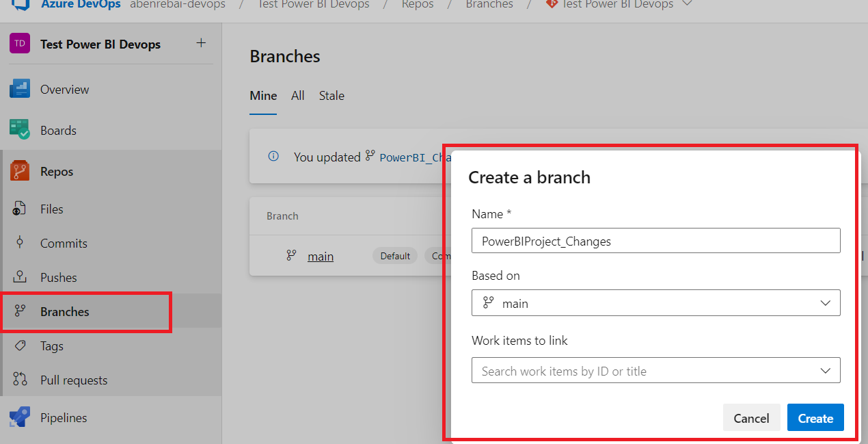Viewport: 868px width, 444px height.
Task: Open the Work items to link dropdown
Action: 655,370
